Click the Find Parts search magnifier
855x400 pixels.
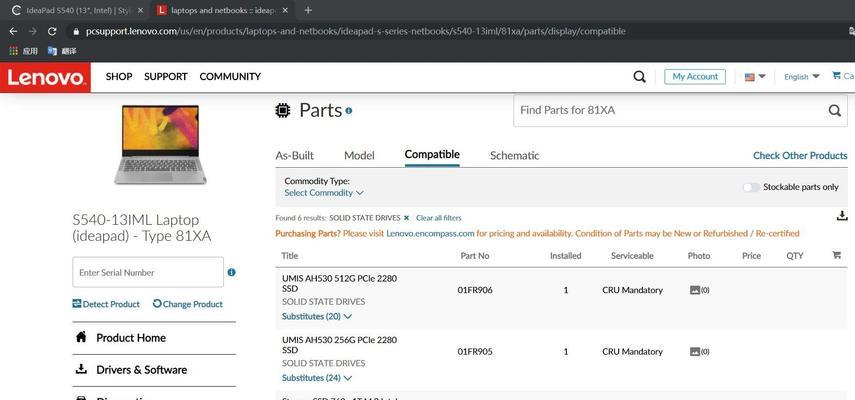click(x=835, y=111)
